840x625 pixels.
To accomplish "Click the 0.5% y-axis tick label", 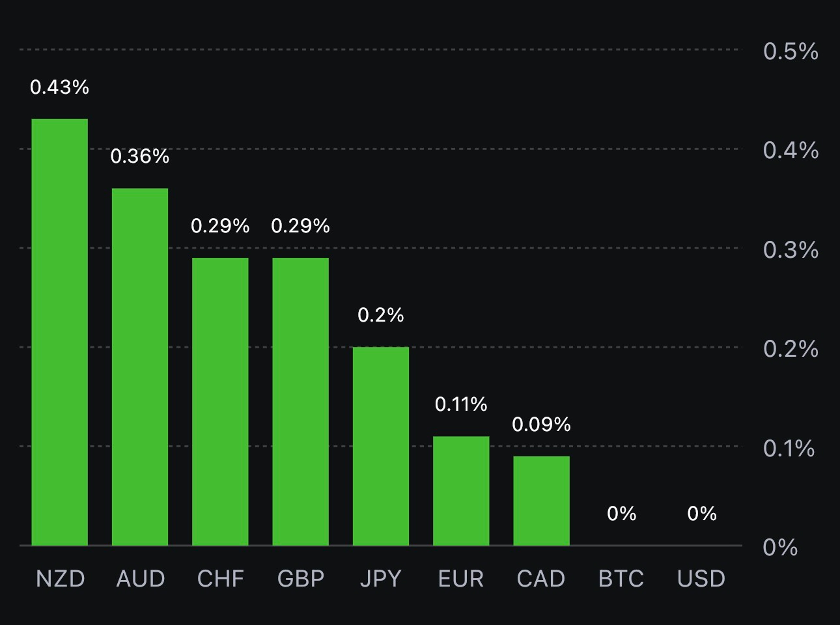I will [x=791, y=51].
